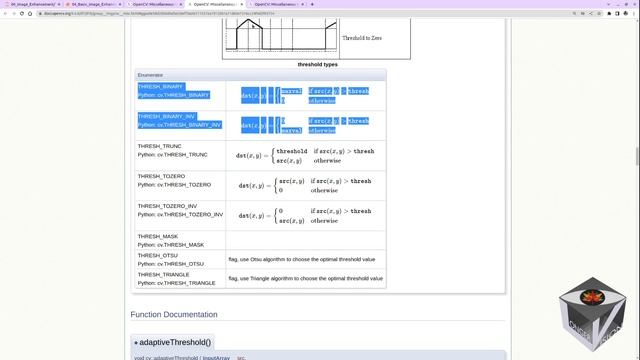Click the highlighted THRESH_BINARY enumerator name
The width and height of the screenshot is (640, 360).
pos(160,87)
